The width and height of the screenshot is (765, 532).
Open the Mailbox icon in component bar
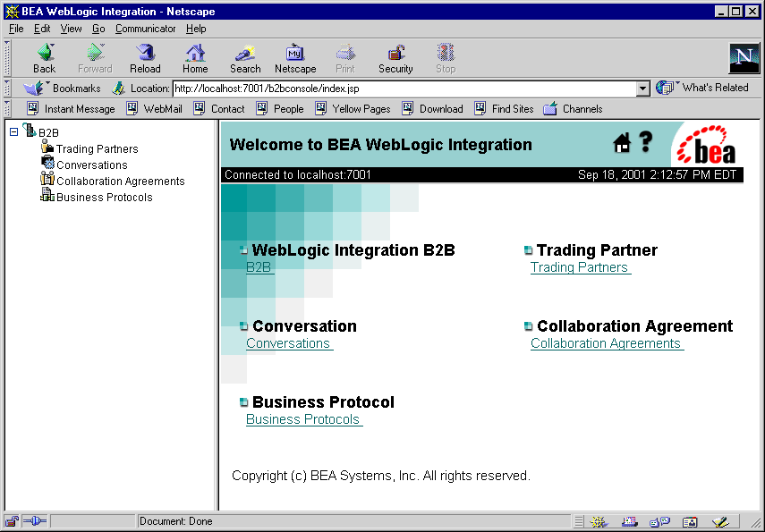tap(629, 522)
